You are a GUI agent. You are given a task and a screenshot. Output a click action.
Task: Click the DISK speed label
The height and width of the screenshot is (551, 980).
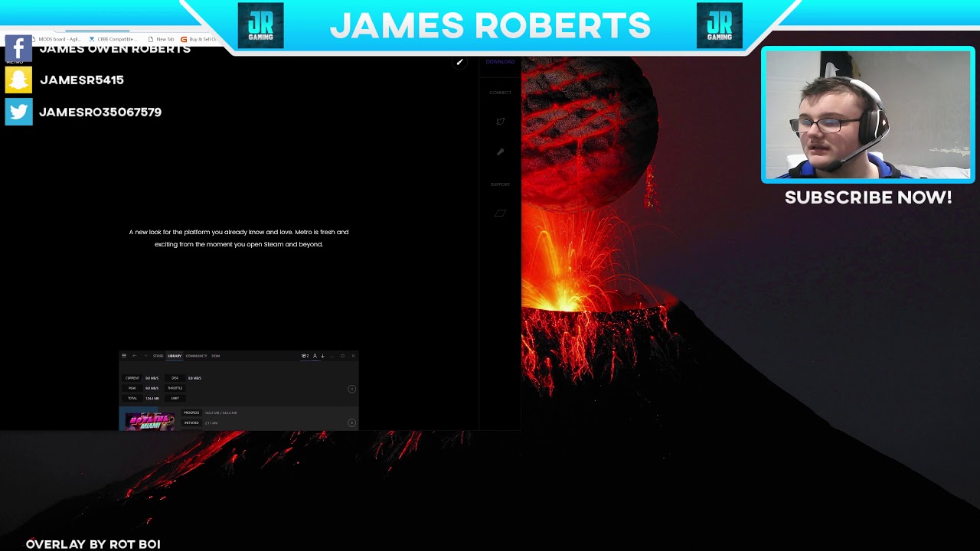tap(175, 378)
